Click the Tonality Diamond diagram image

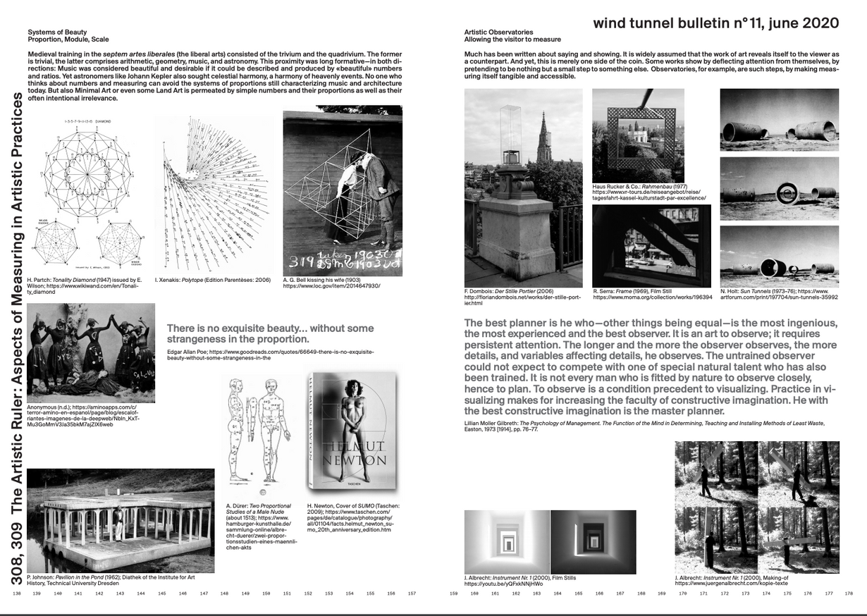[86, 192]
